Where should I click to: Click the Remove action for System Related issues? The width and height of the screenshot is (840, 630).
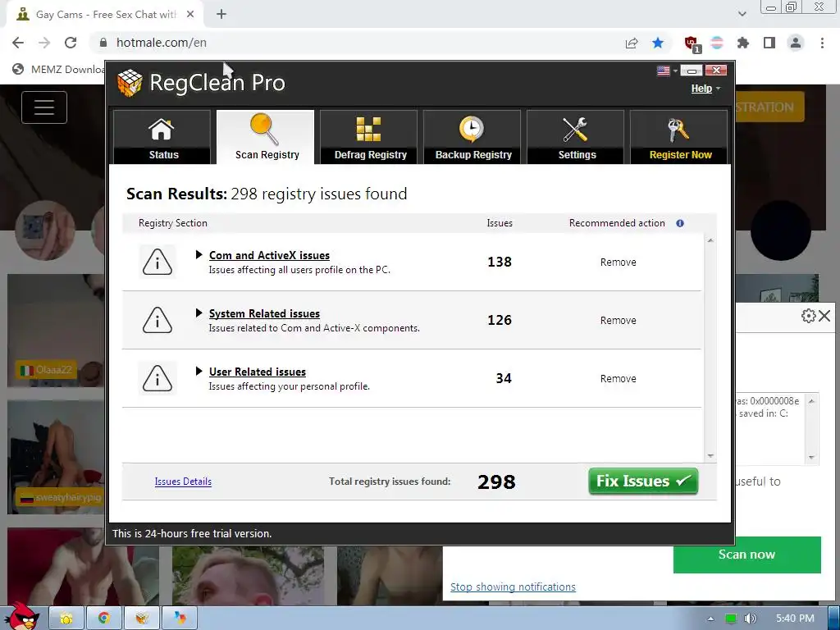point(619,321)
